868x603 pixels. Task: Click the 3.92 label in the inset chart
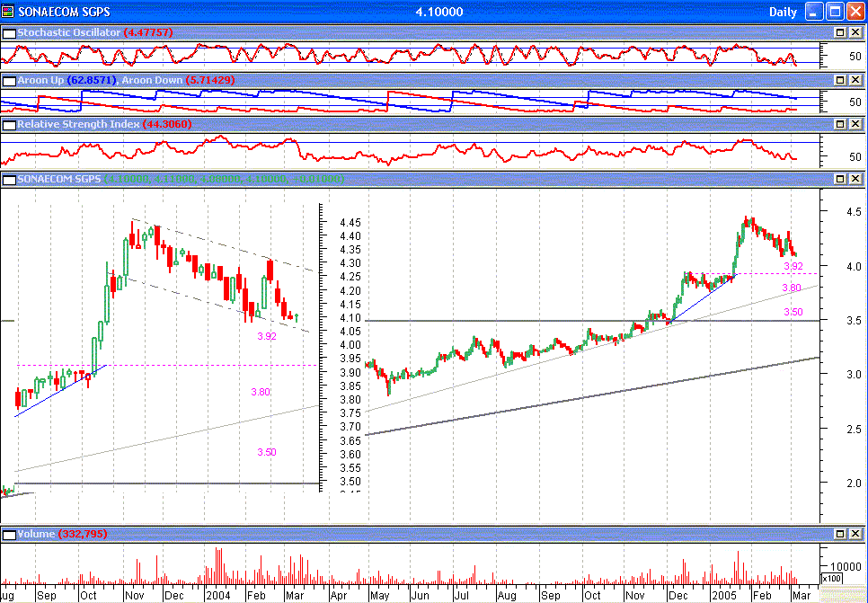(267, 336)
